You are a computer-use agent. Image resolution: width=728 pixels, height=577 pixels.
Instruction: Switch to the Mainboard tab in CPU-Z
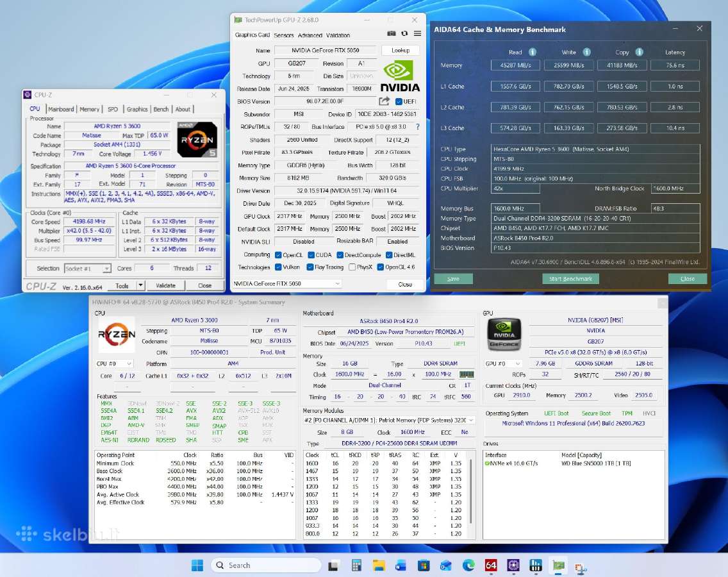(61, 109)
